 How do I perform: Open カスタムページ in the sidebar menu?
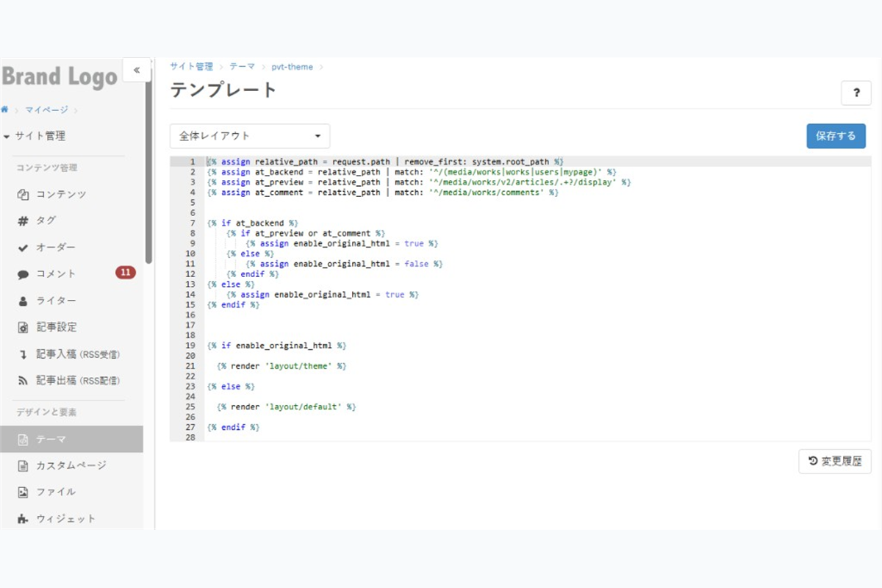[x=71, y=465]
